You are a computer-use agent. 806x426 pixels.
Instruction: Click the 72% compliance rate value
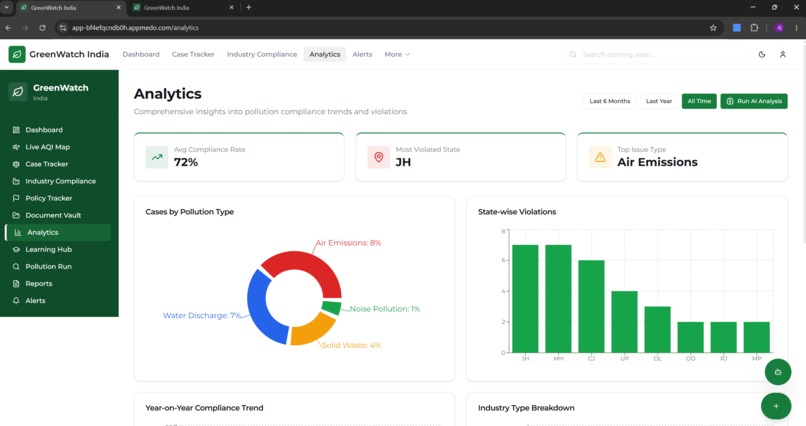click(186, 162)
